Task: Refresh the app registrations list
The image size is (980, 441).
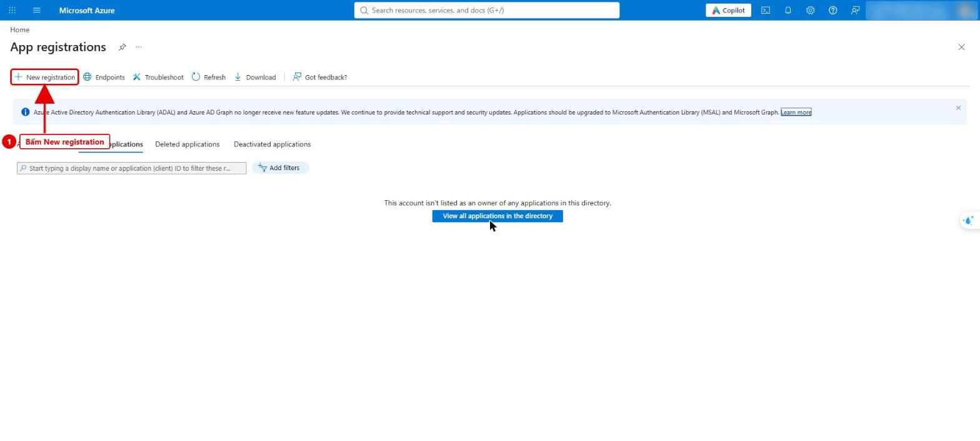Action: 209,77
